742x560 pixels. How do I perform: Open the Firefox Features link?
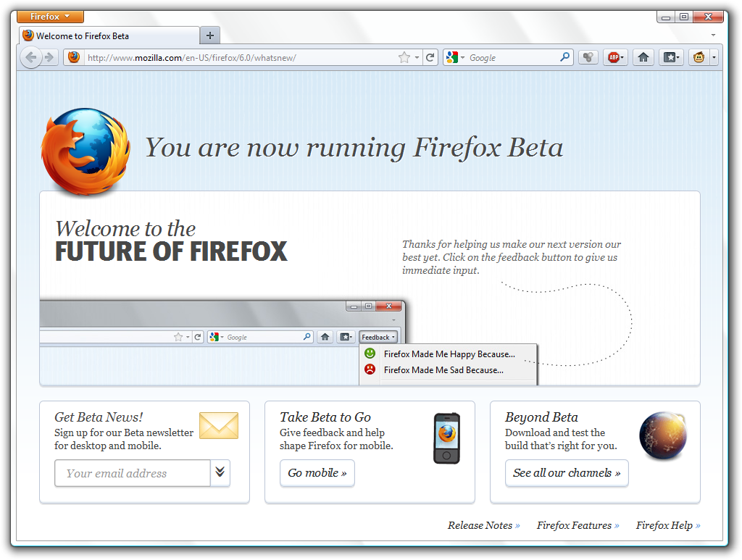point(578,525)
